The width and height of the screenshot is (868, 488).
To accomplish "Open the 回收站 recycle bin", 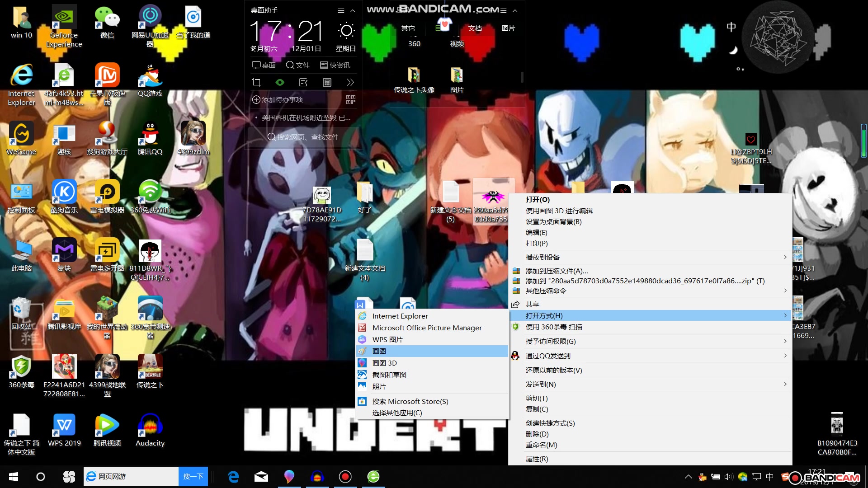I will (21, 313).
